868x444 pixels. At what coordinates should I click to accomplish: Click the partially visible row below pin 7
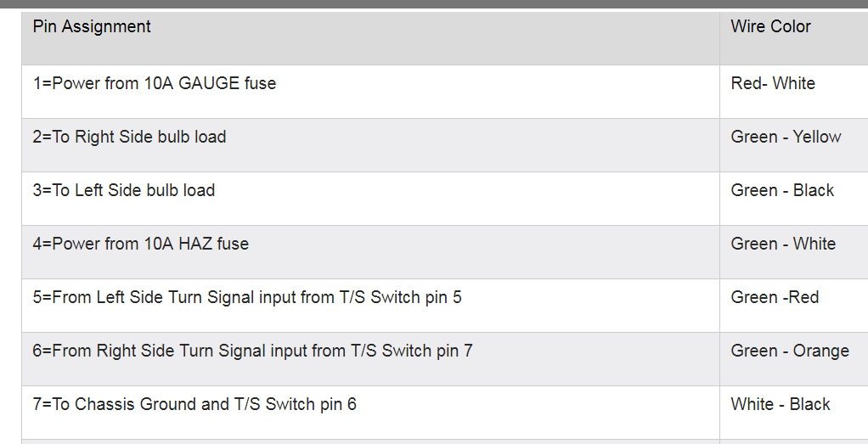tap(370, 441)
